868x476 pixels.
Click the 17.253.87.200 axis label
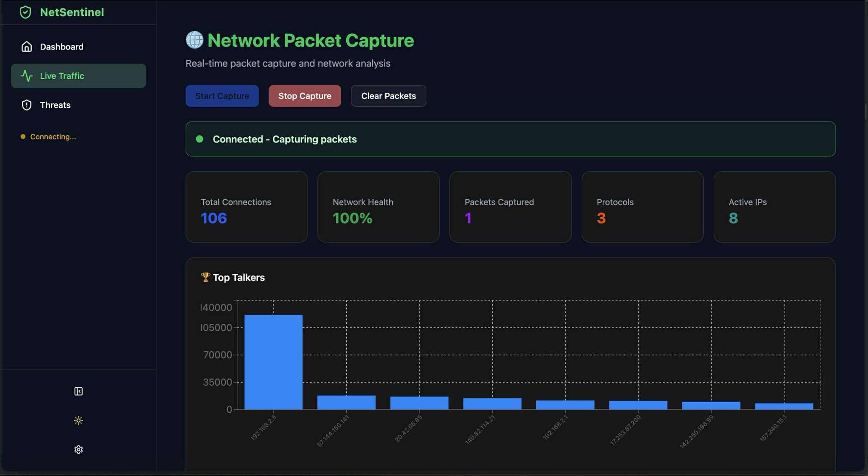coord(626,430)
